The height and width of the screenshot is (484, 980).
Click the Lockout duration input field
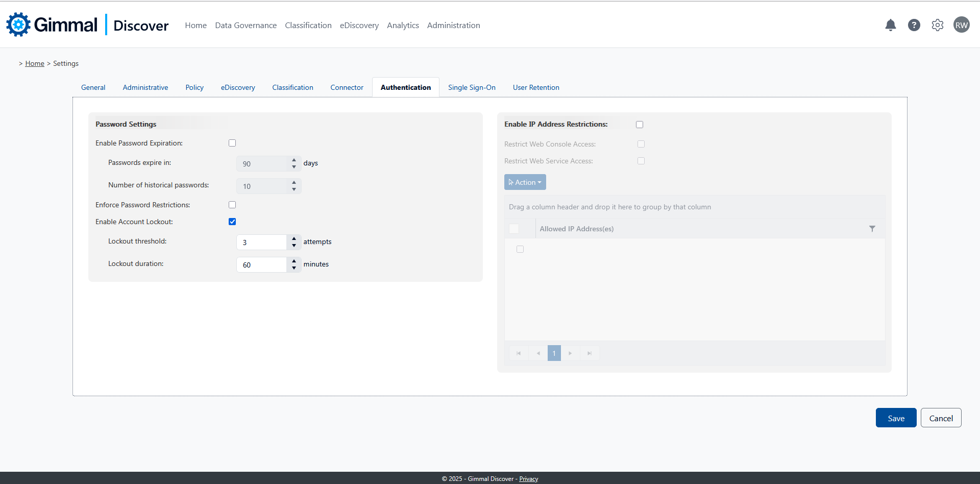click(x=261, y=265)
